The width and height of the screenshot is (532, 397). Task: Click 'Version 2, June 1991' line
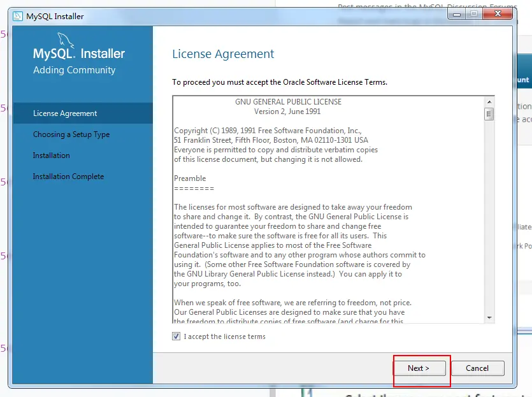(287, 112)
